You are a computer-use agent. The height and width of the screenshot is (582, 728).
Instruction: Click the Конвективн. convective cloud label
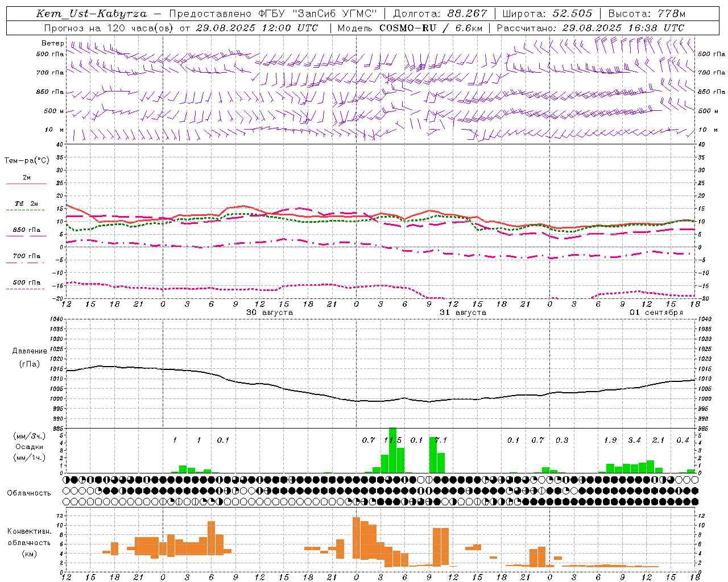click(x=29, y=531)
